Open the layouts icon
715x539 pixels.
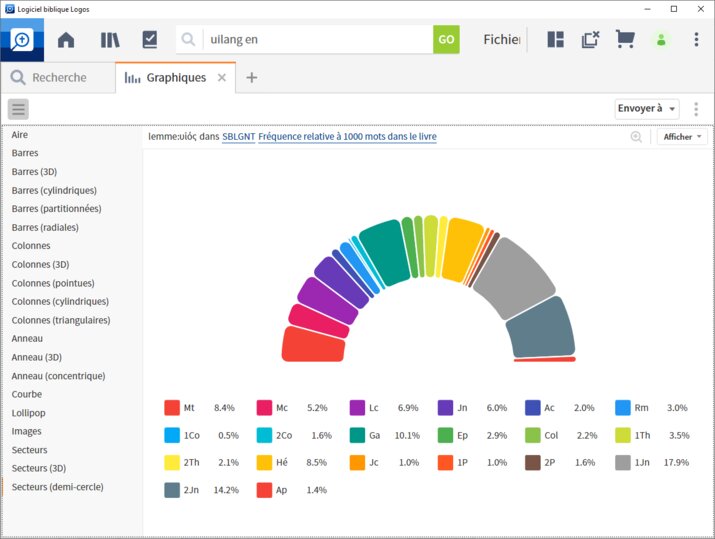click(555, 40)
